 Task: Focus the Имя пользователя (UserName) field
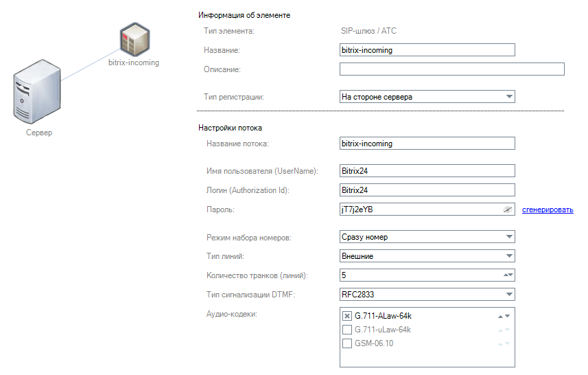pos(427,171)
